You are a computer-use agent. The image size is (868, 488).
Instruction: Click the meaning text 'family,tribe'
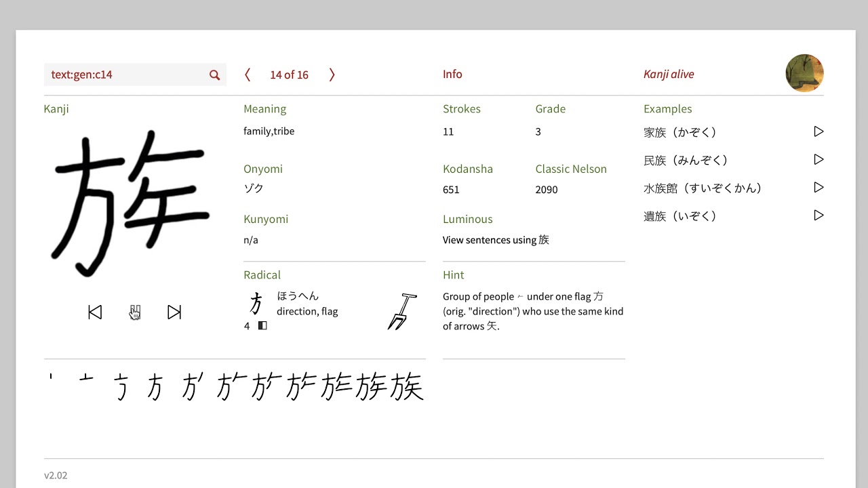point(269,131)
